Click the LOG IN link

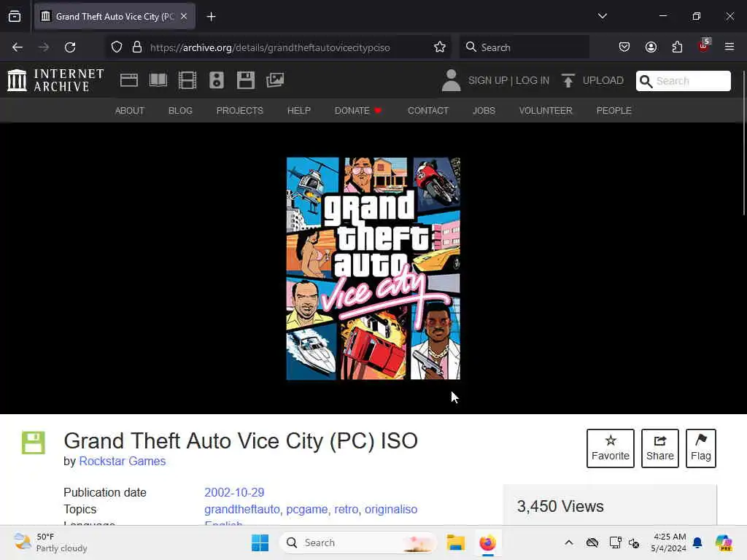coord(532,80)
